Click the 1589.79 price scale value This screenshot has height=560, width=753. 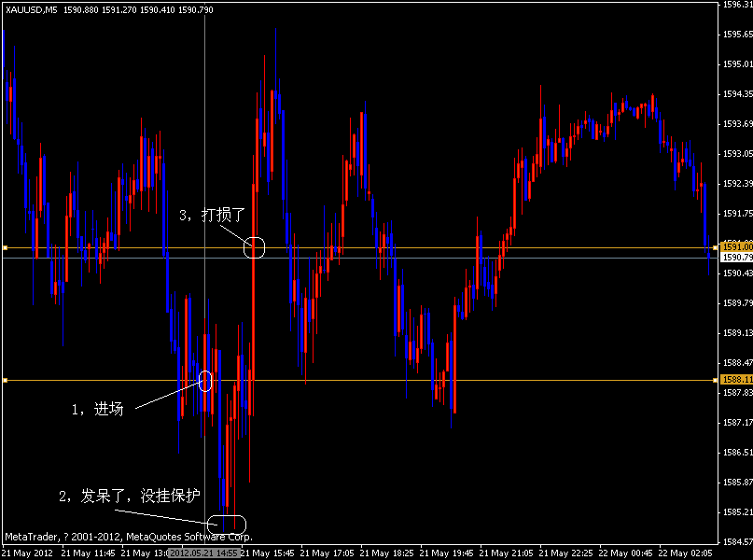738,303
